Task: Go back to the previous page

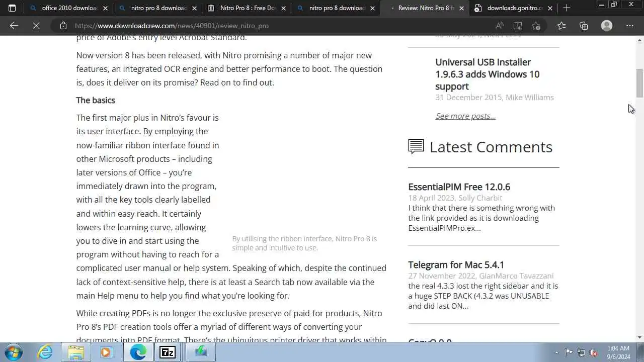Action: click(14, 26)
